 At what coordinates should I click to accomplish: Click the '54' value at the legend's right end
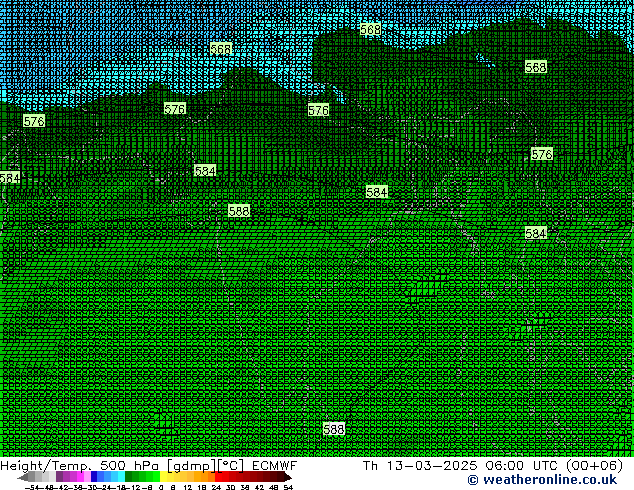[x=288, y=487]
